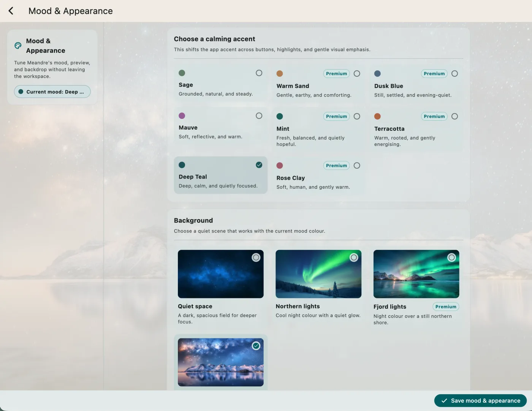
Task: Select the Mauve accent radio button
Action: (259, 116)
